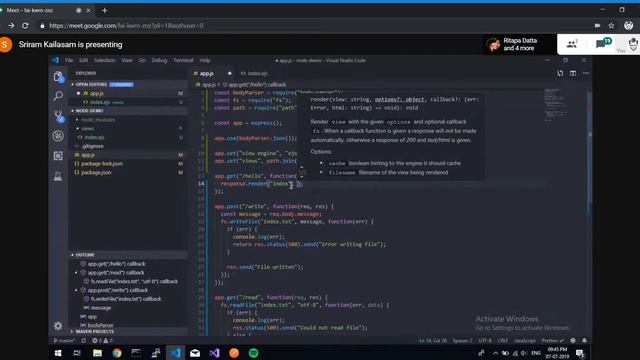Click the sync changes icon in the status bar
This screenshot has width=640, height=360.
coord(84,340)
